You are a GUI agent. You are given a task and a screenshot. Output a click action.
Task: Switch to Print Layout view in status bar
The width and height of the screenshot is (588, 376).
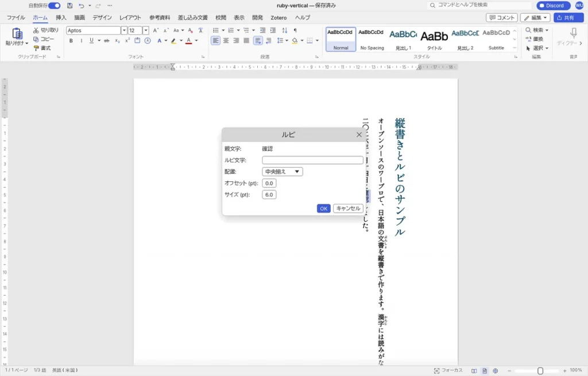[485, 371]
